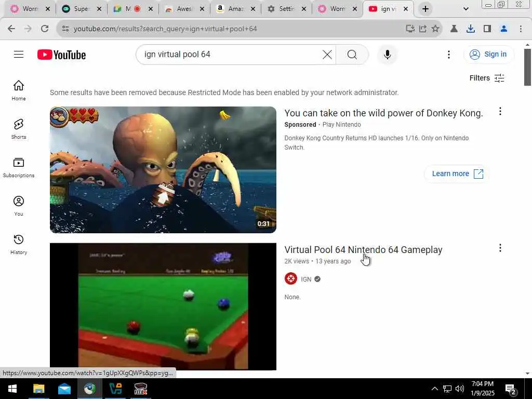Open Virtual Pool 64 video options menu

[x=500, y=248]
